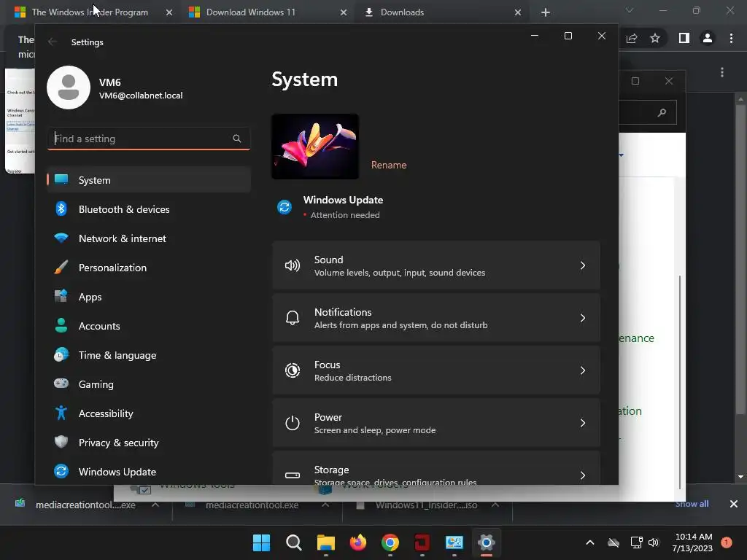Show hidden system tray icons
This screenshot has width=747, height=560.
(x=589, y=542)
